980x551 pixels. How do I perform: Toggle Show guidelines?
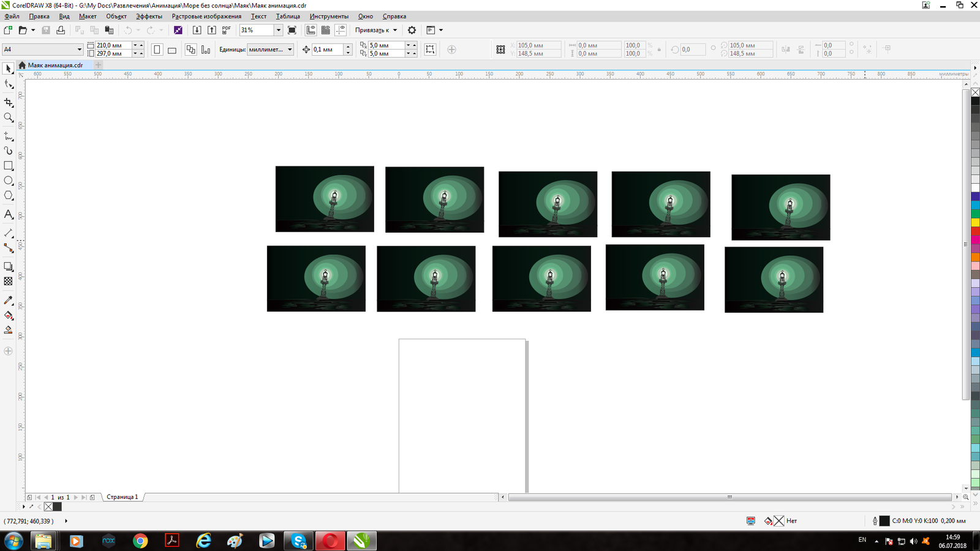point(341,30)
